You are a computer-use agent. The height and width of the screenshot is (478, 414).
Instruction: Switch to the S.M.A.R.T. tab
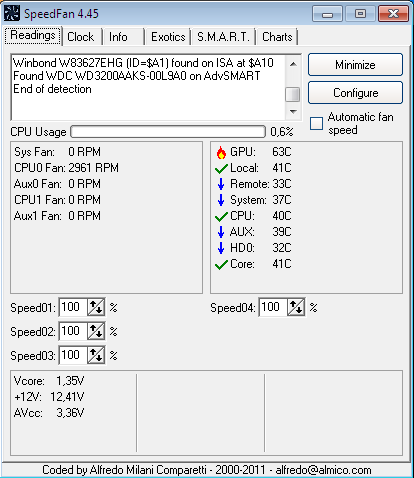223,37
